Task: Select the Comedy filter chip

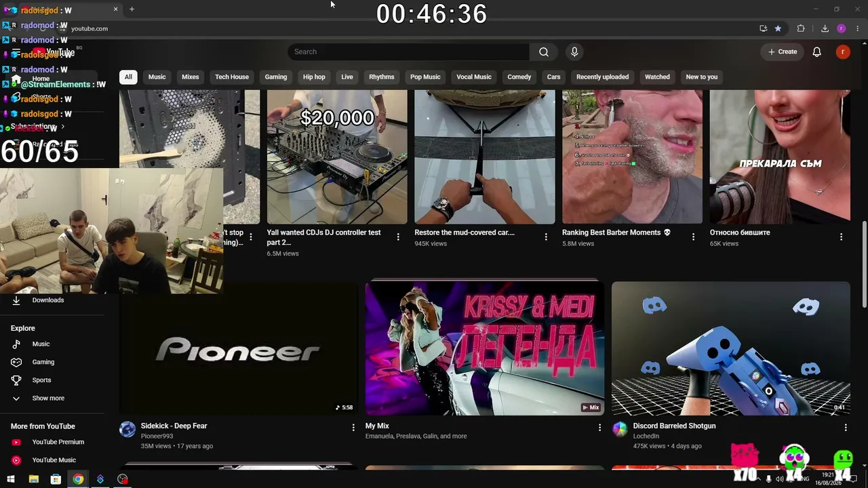Action: (519, 77)
